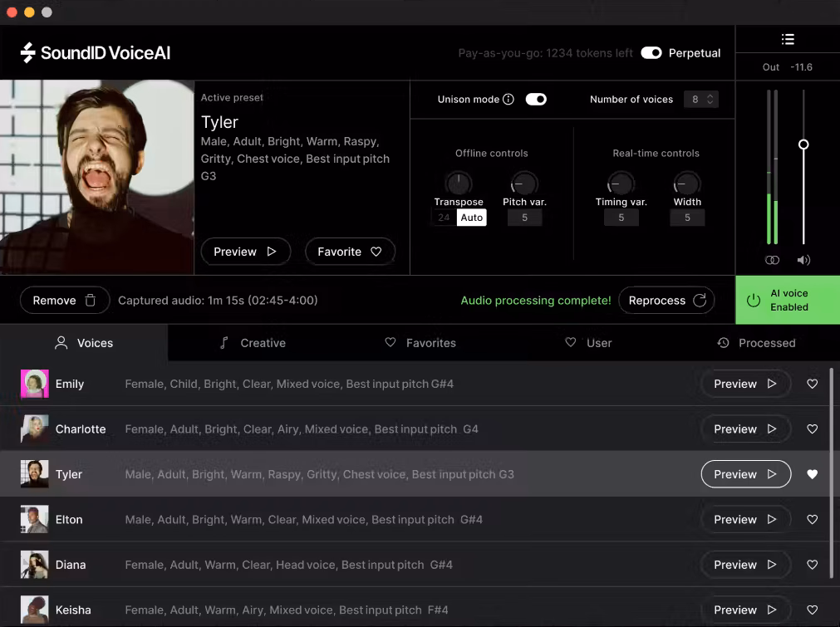Select the Emily voice name
This screenshot has height=627, width=840.
coord(70,384)
